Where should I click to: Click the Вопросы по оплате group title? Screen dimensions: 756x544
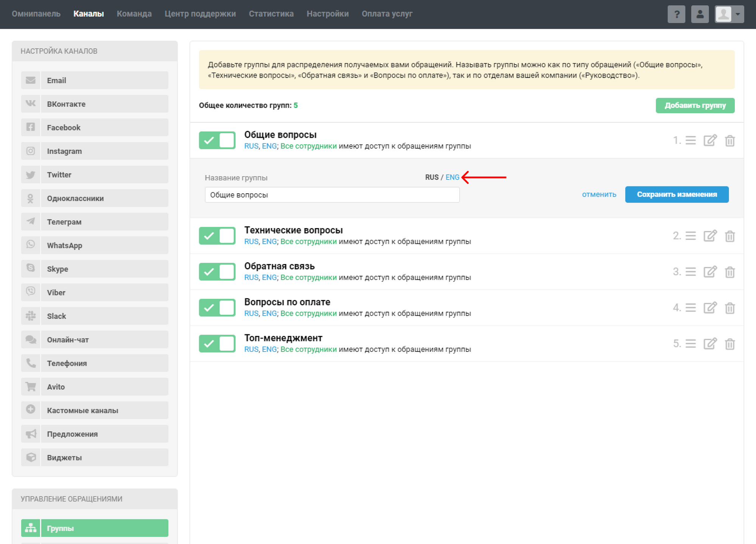pos(287,302)
